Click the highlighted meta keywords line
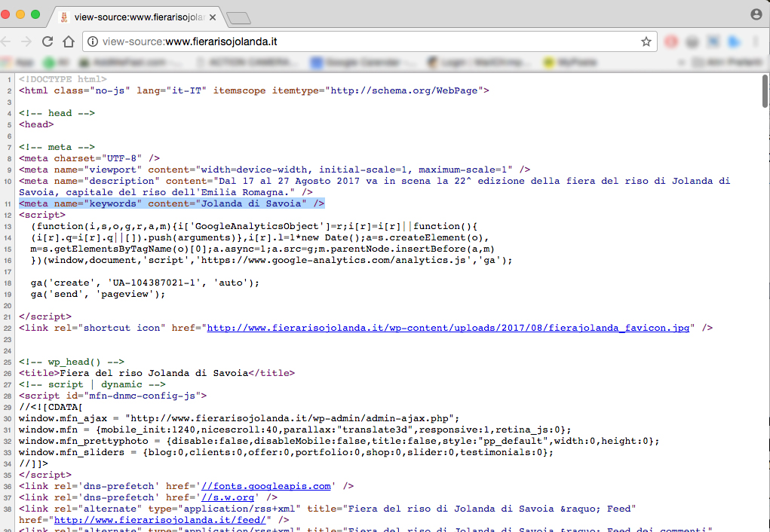The width and height of the screenshot is (770, 532). (172, 203)
